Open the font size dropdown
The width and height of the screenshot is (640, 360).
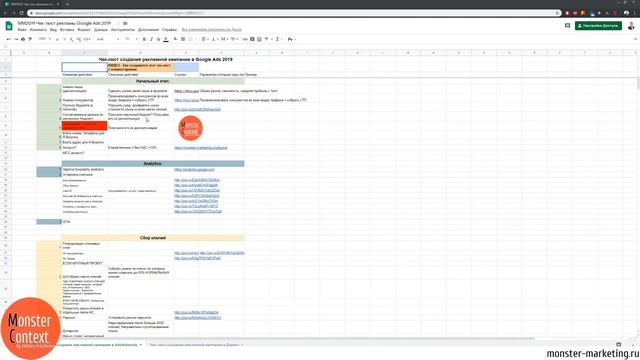click(131, 39)
